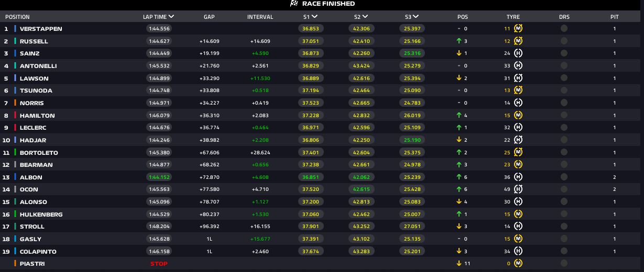The width and height of the screenshot is (644, 272).
Task: Click Piastri's yellow position-lost arrow
Action: (459, 264)
